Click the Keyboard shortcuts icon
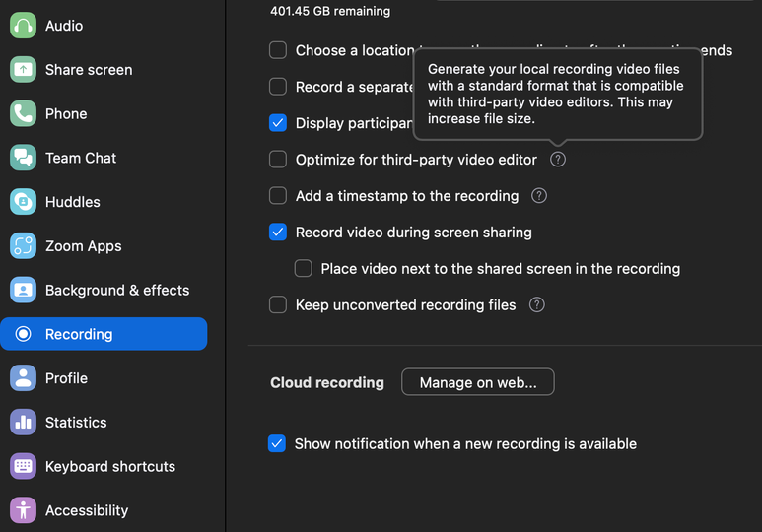This screenshot has width=762, height=532. (x=23, y=466)
